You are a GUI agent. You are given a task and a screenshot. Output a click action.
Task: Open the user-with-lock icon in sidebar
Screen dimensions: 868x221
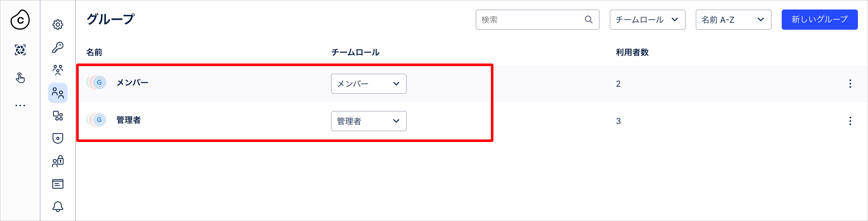tap(58, 161)
